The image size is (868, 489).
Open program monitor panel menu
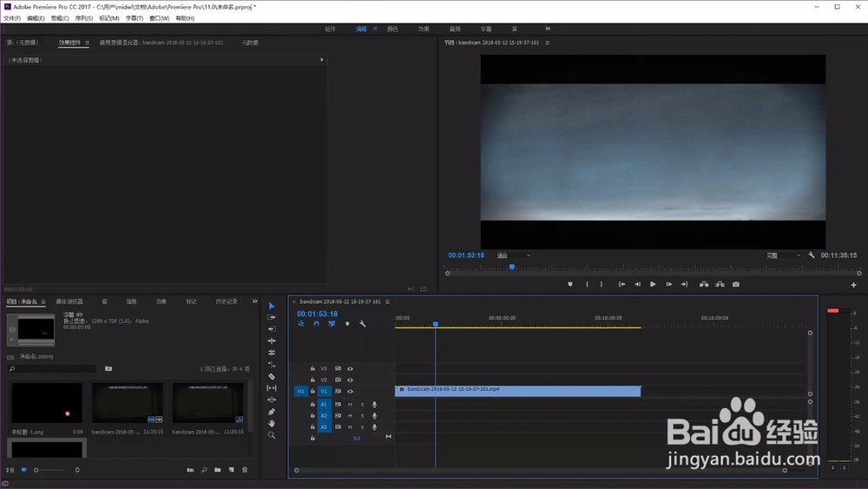[x=548, y=43]
